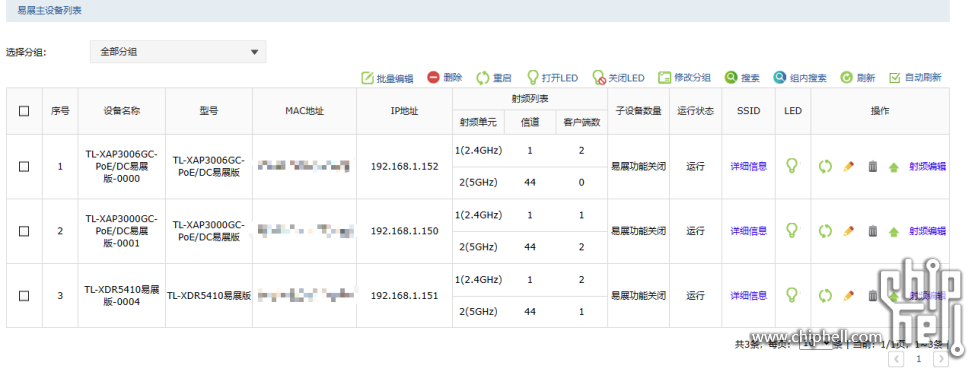Toggle the 自动刷新 auto refresh checkbox
The image size is (978, 372).
click(894, 78)
